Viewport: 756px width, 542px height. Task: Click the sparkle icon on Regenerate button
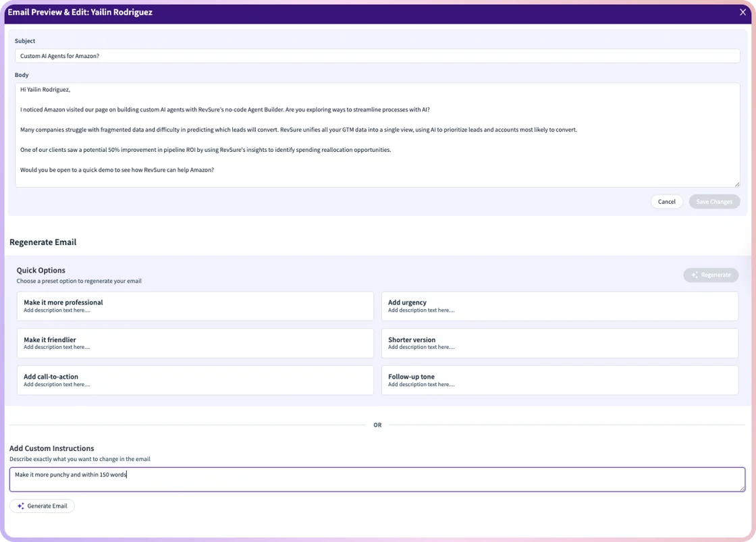click(695, 275)
